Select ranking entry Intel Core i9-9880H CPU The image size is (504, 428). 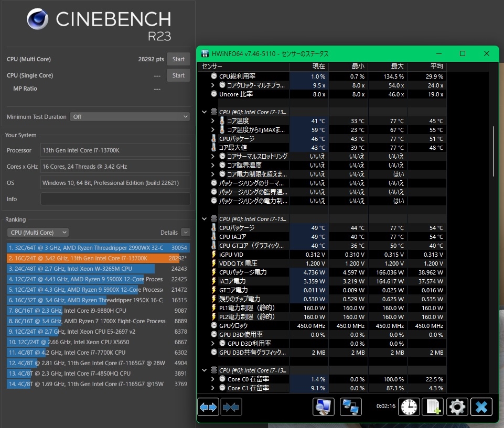pos(98,311)
